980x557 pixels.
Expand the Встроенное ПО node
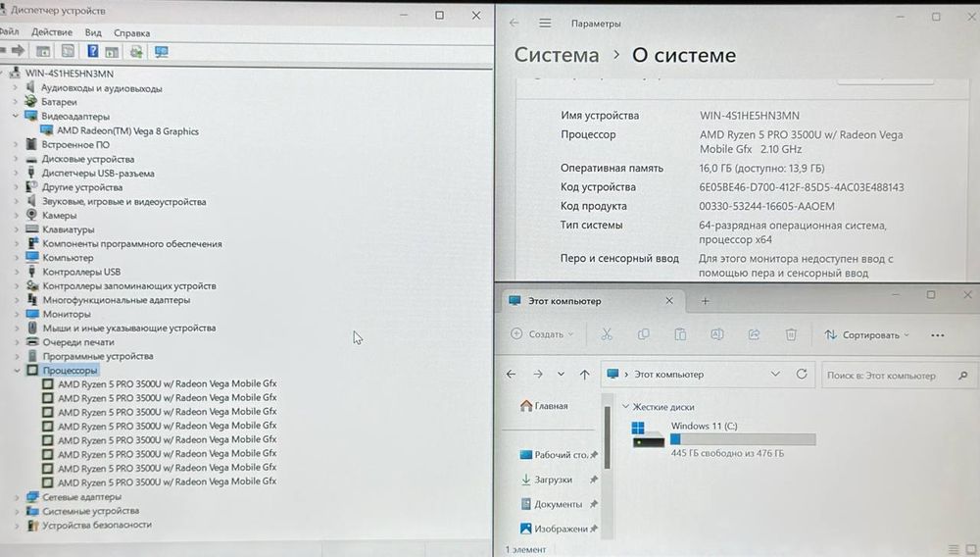(16, 144)
